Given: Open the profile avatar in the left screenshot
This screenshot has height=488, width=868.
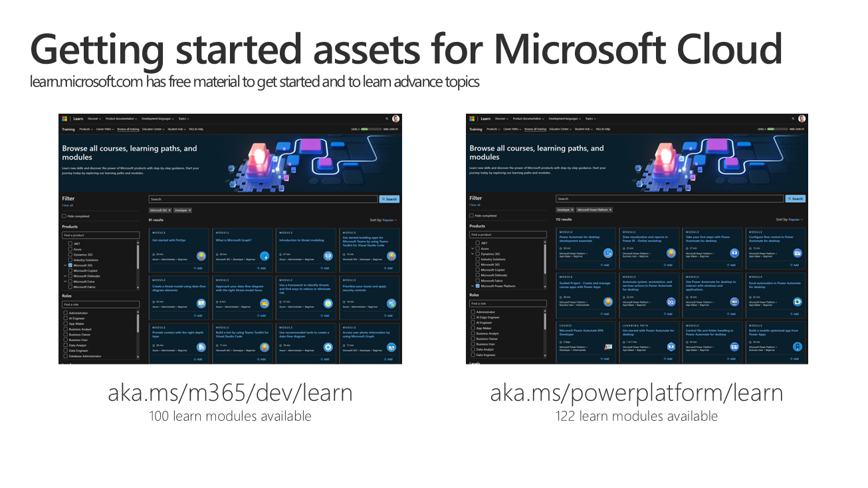Looking at the screenshot, I should click(395, 119).
